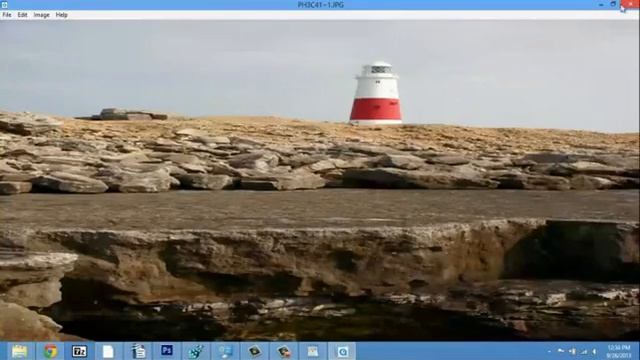The image size is (640, 360).
Task: Open the Image menu
Action: [41, 15]
